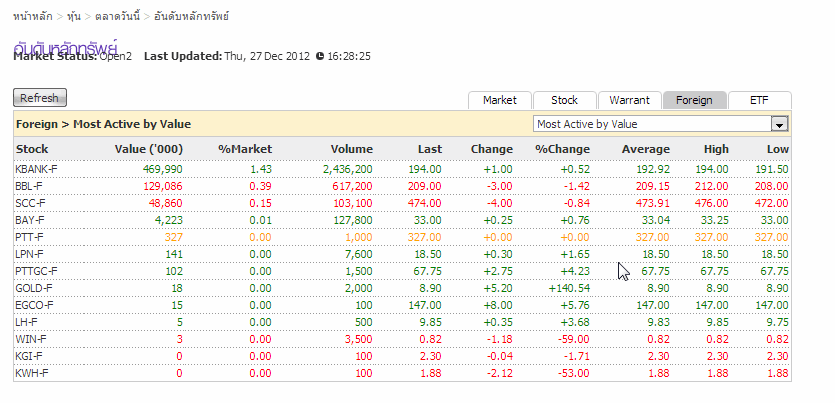The width and height of the screenshot is (835, 403).
Task: Select the EGCO-F stock symbol
Action: tap(35, 306)
